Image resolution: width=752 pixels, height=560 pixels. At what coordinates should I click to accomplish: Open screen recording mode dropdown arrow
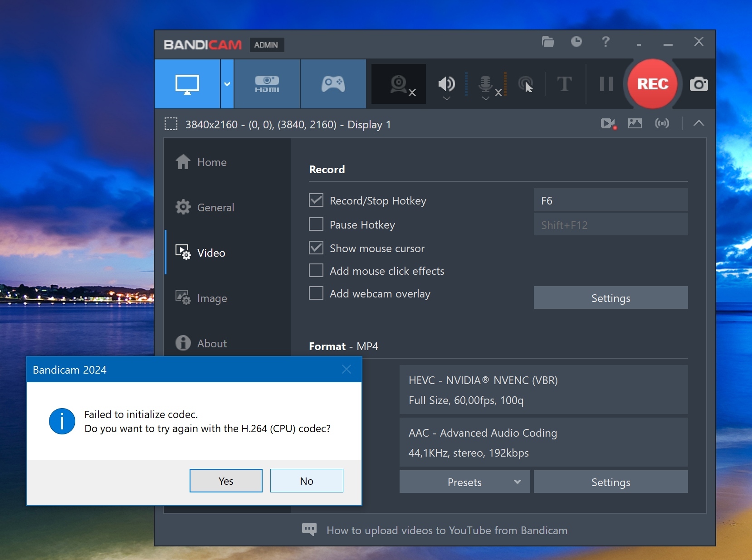[x=227, y=84]
